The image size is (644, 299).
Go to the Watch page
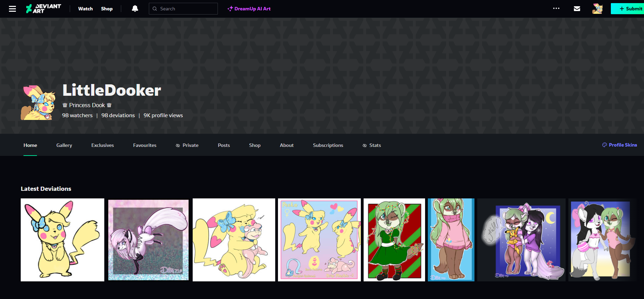click(85, 9)
